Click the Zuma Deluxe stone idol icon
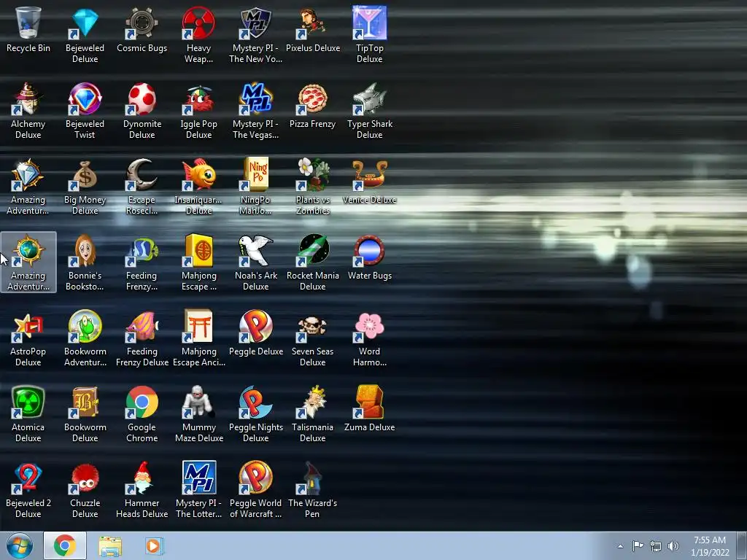 coord(369,402)
